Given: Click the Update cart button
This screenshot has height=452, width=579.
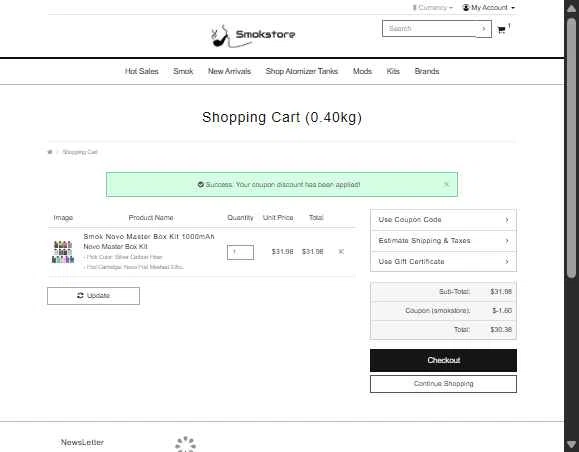Looking at the screenshot, I should click(x=93, y=296).
